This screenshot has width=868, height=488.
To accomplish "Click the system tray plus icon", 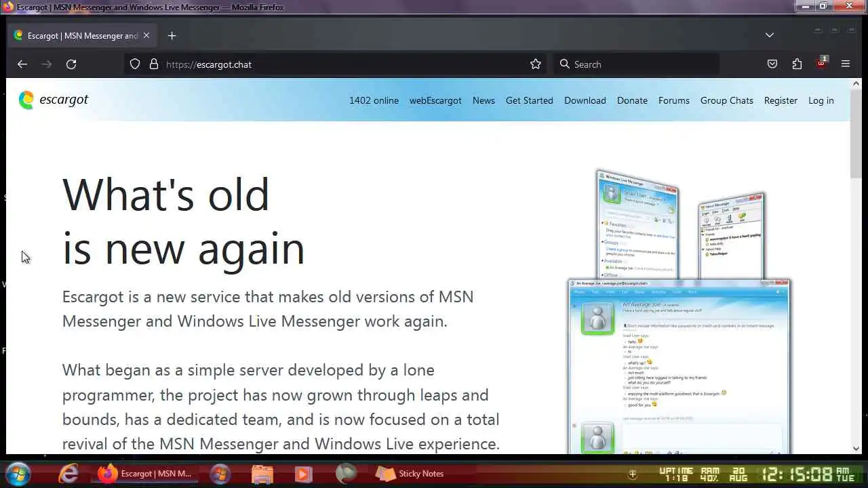I will pyautogui.click(x=633, y=474).
